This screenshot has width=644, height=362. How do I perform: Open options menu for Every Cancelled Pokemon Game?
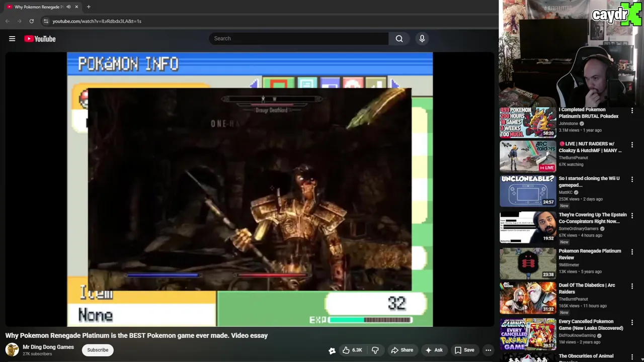[x=632, y=322]
